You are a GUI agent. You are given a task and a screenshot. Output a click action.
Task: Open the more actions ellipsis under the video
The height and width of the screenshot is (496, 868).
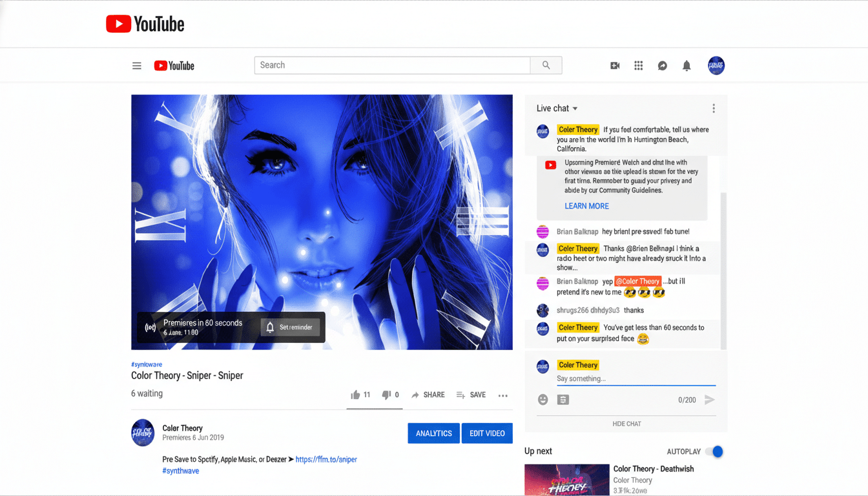pyautogui.click(x=502, y=395)
